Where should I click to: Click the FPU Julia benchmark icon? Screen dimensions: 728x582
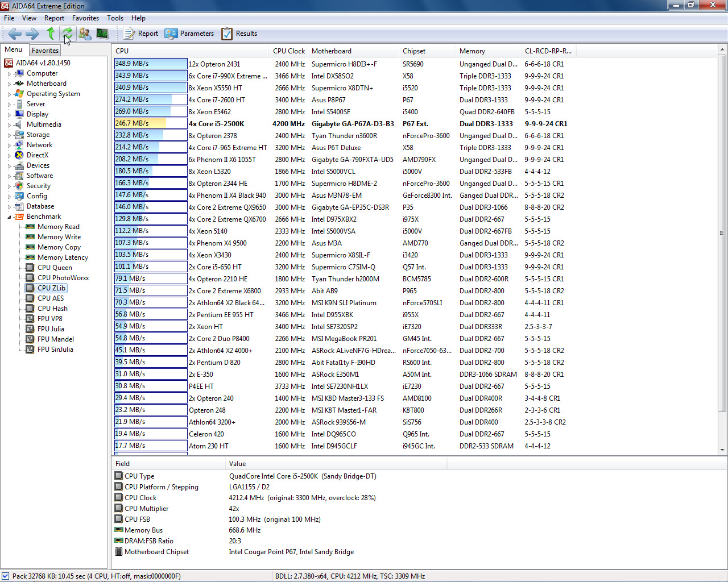click(x=30, y=329)
